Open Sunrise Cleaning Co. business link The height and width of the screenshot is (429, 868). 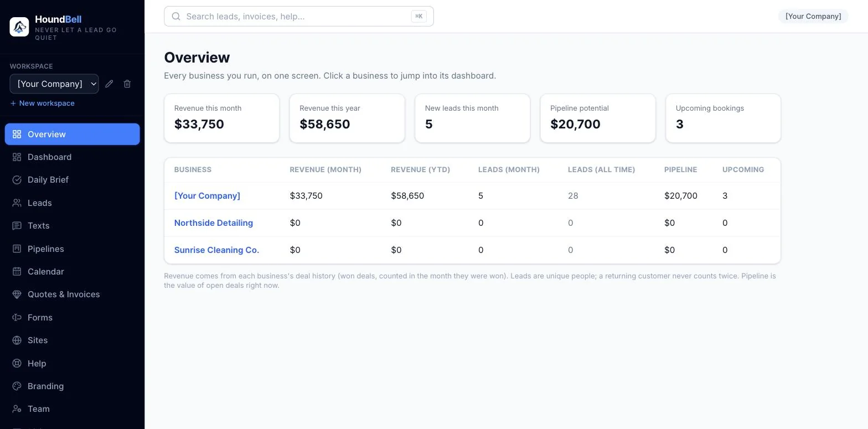pos(216,250)
